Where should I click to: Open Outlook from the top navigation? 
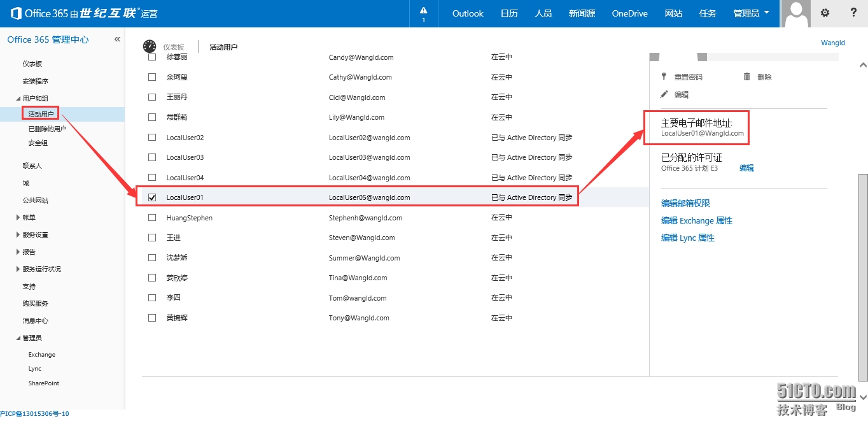468,13
